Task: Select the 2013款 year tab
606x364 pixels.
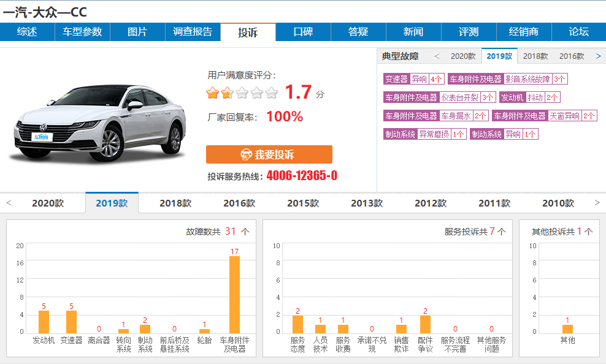Action: coord(367,203)
